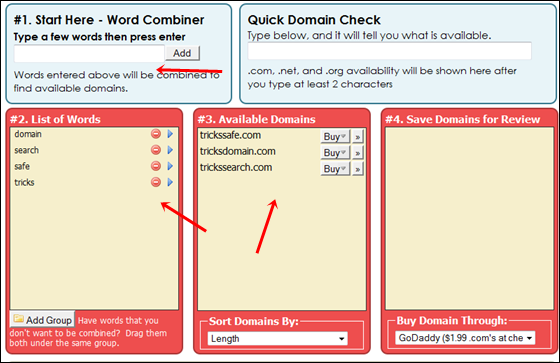Save trickssafe.com using its double-arrow button

pos(358,137)
